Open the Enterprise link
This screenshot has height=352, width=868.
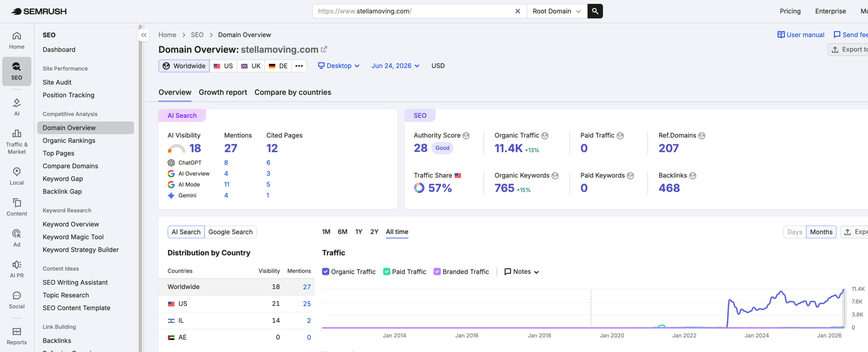[x=830, y=11]
